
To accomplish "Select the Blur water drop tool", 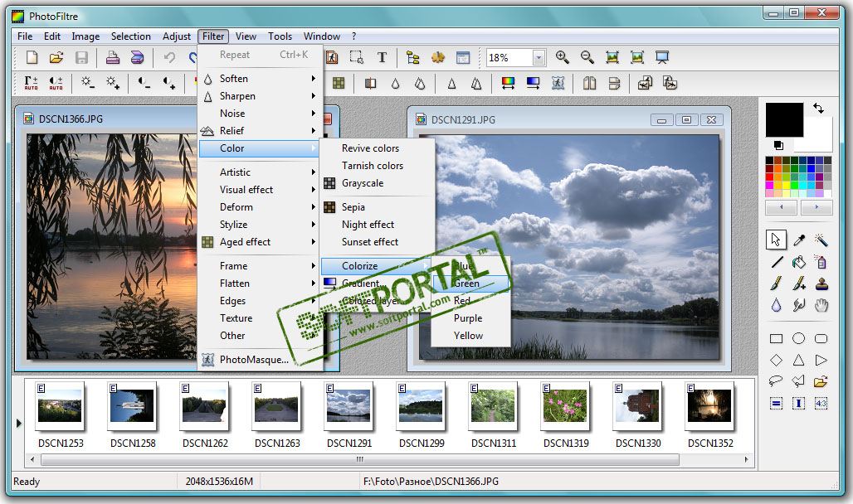I will (x=777, y=305).
